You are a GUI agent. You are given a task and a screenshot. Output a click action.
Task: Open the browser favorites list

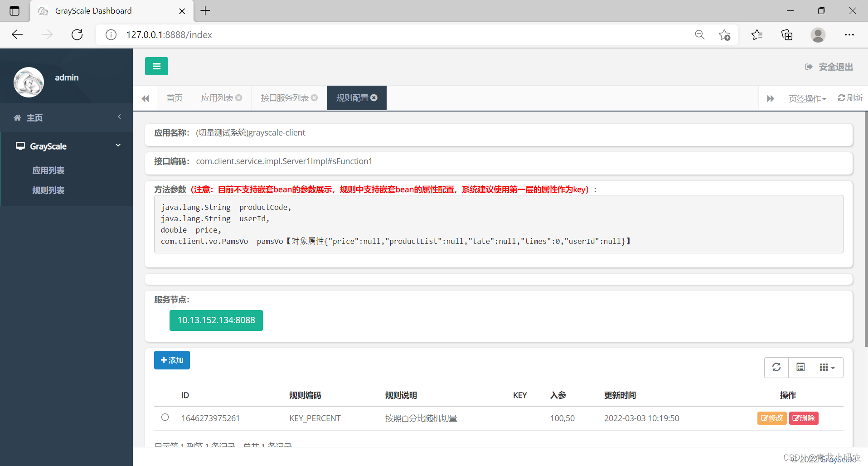tap(757, 35)
